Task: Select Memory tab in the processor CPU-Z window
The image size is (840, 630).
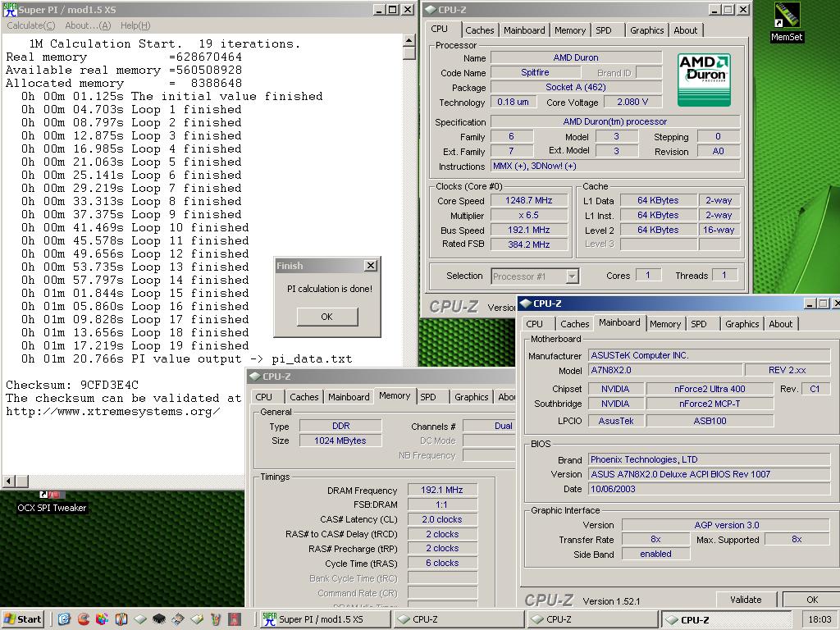Action: pyautogui.click(x=570, y=30)
